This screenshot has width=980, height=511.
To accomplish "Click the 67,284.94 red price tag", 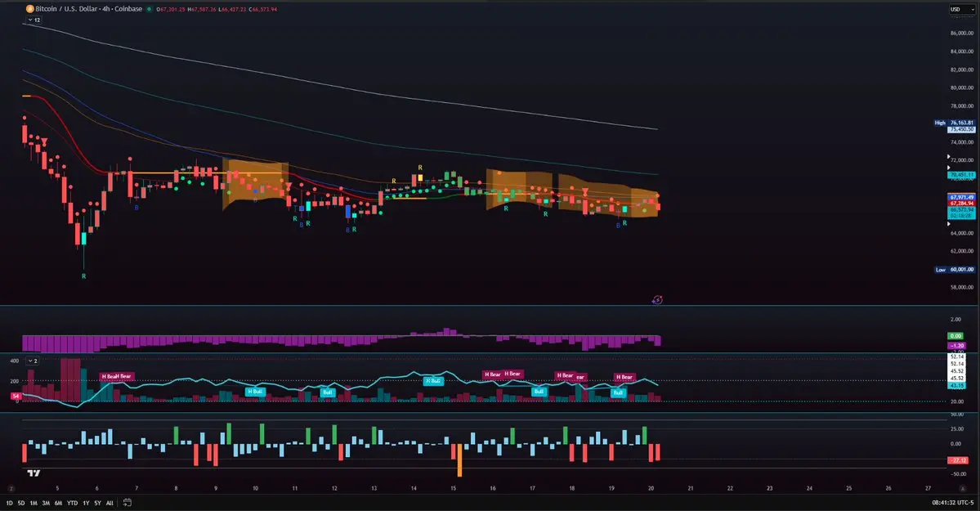I will coord(961,204).
